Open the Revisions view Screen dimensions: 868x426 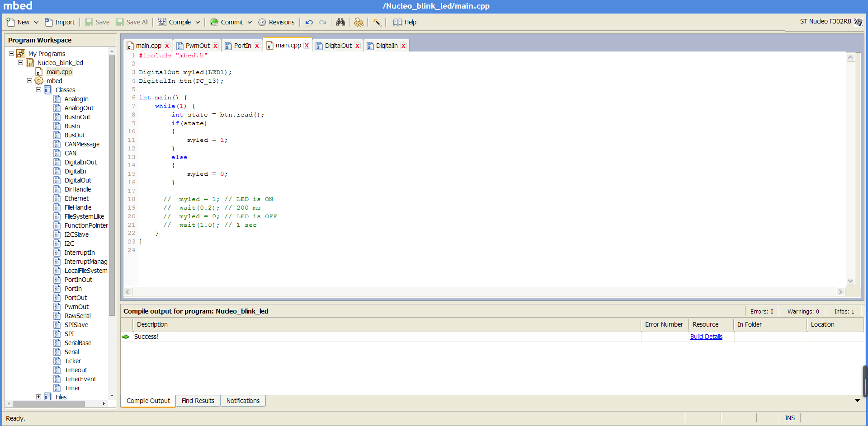tap(276, 22)
